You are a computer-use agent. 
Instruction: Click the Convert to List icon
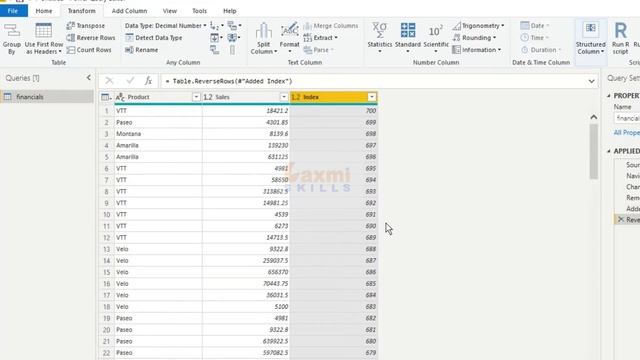pos(232,50)
